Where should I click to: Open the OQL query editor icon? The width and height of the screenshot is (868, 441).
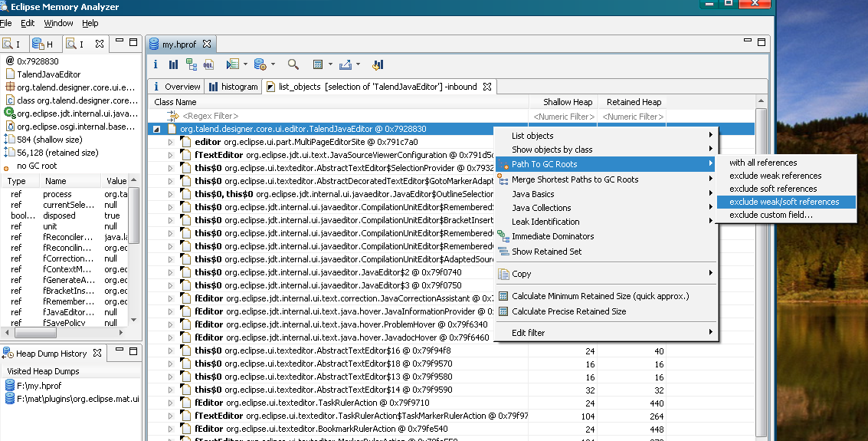click(208, 65)
